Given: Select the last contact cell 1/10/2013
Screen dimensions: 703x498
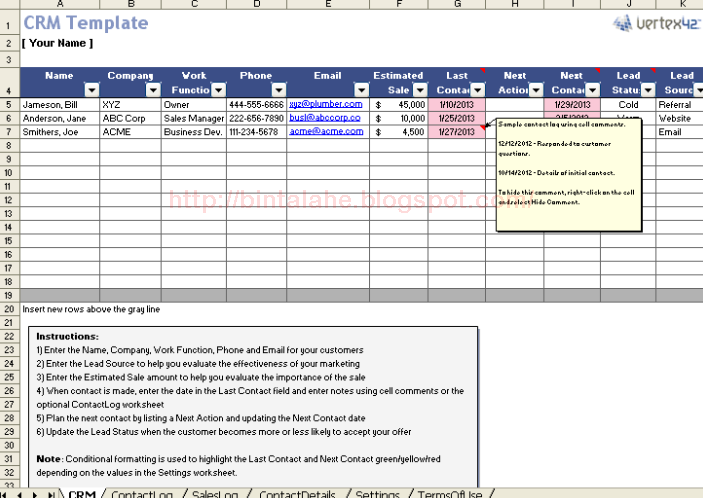Looking at the screenshot, I should (x=456, y=104).
